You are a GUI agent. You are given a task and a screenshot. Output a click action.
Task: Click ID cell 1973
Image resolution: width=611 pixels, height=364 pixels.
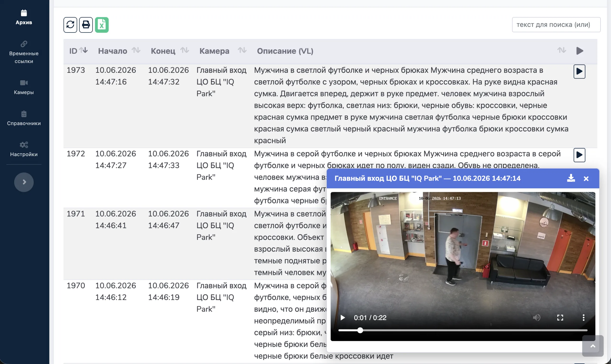[76, 70]
